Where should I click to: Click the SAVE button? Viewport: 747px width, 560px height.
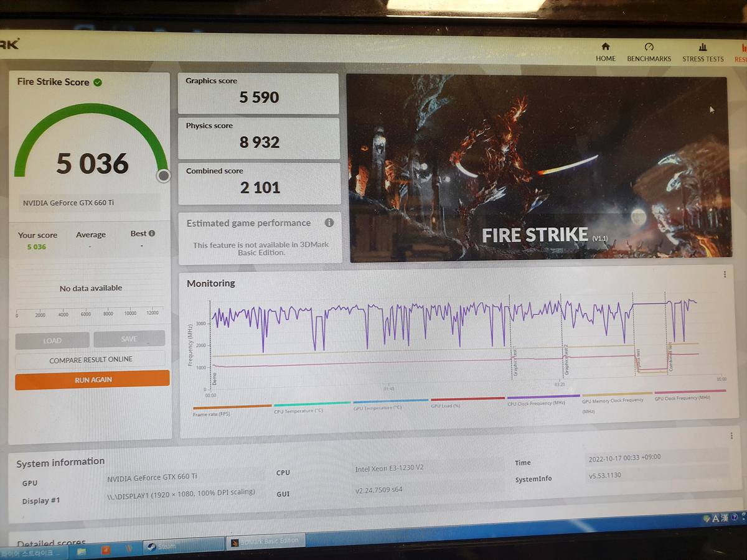[129, 339]
